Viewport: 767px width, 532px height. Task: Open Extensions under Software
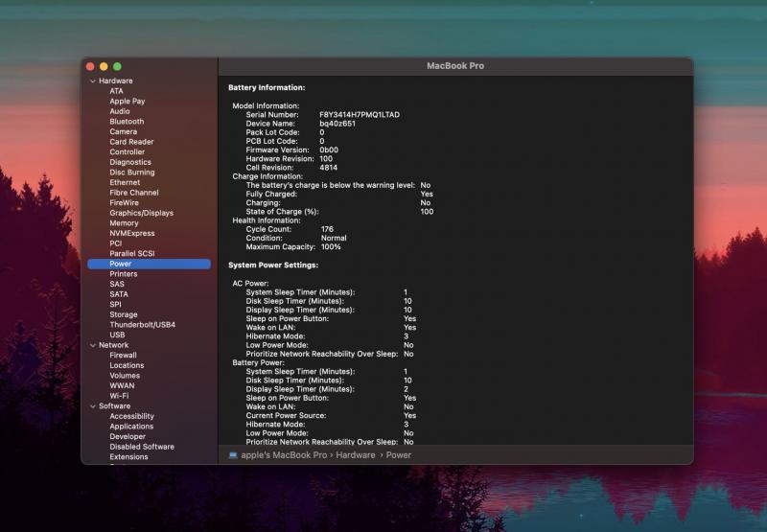128,457
